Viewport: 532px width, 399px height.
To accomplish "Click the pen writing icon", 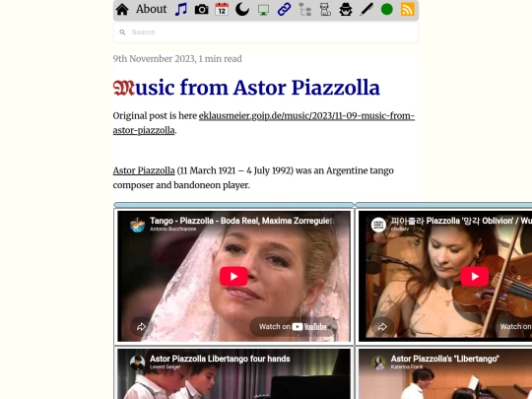I will point(366,10).
